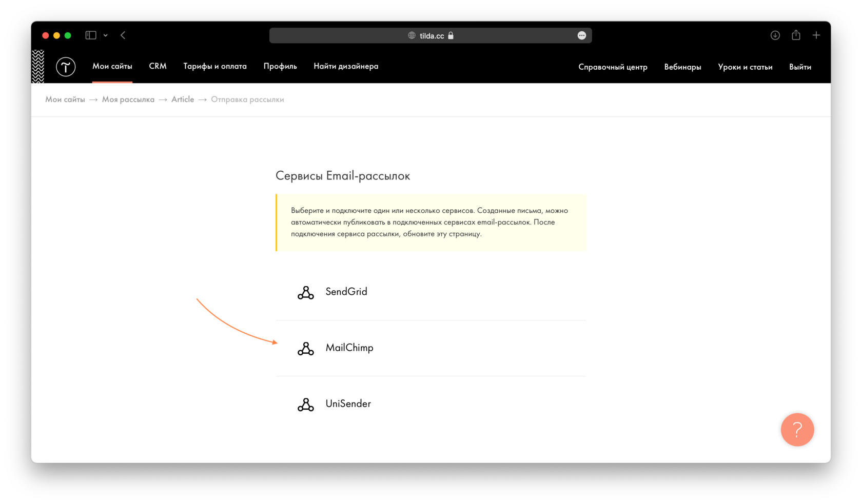Open the Профиль menu item
Screen dimensions: 862x504
click(x=280, y=66)
